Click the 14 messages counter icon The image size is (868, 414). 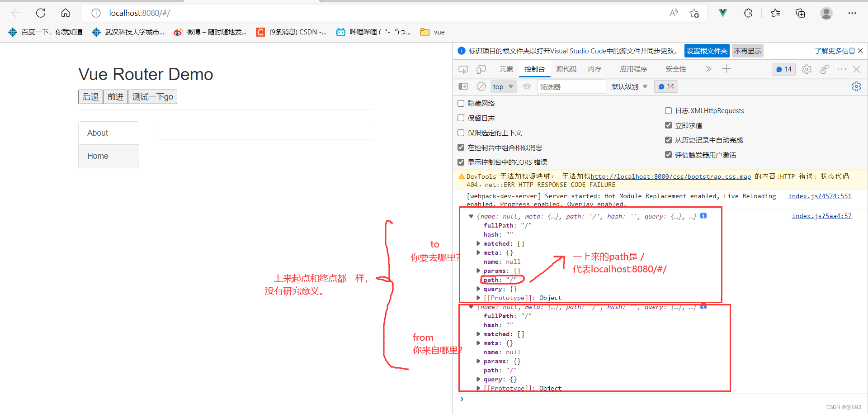783,69
